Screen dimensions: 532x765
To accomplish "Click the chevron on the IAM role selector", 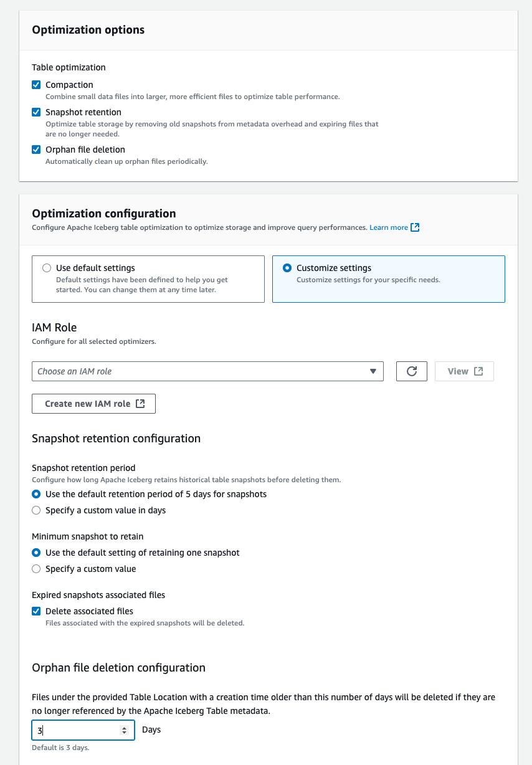I will tap(374, 371).
